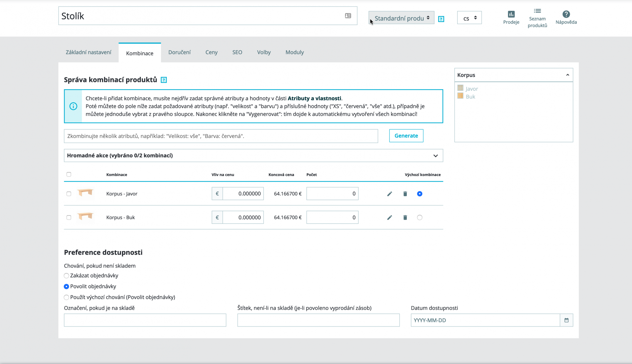Screen dimensions: 632x364
Task: Switch to the Ceny tab
Action: (x=211, y=52)
